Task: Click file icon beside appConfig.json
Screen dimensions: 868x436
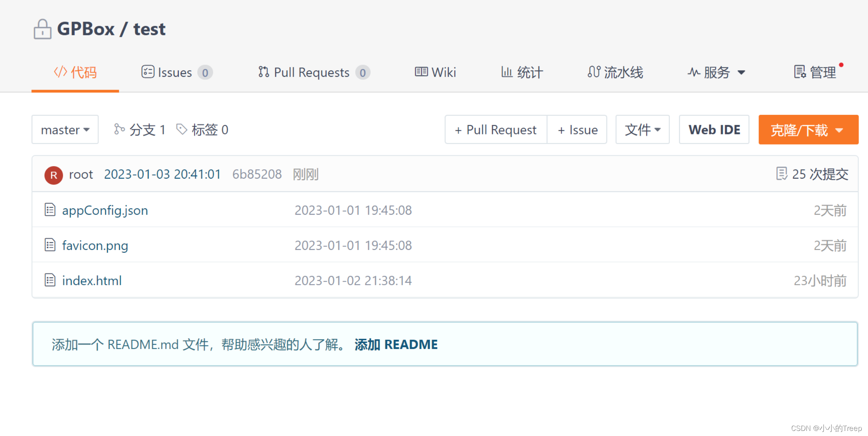Action: (50, 210)
